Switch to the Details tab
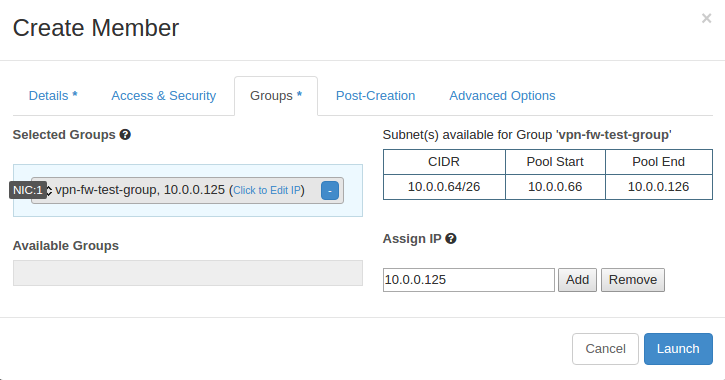 [x=53, y=96]
